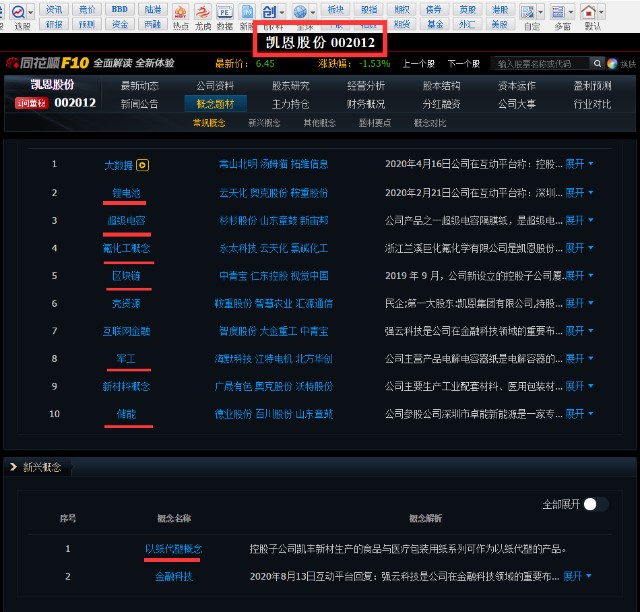The height and width of the screenshot is (612, 640).
Task: Open the 股东研究 tab
Action: [x=291, y=86]
